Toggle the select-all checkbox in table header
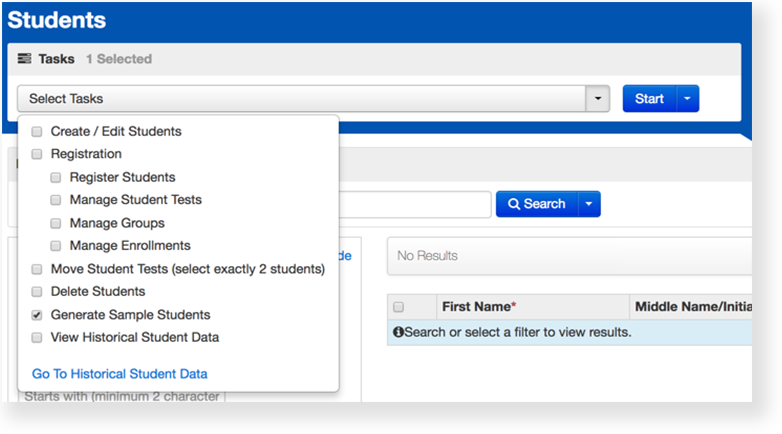Image resolution: width=782 pixels, height=434 pixels. [399, 307]
